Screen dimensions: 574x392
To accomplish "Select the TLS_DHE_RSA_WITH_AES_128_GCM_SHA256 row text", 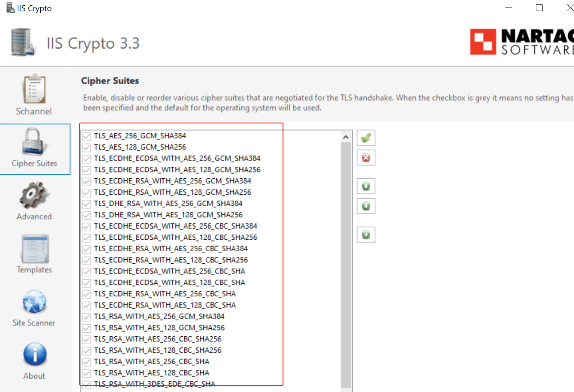I will tap(168, 215).
